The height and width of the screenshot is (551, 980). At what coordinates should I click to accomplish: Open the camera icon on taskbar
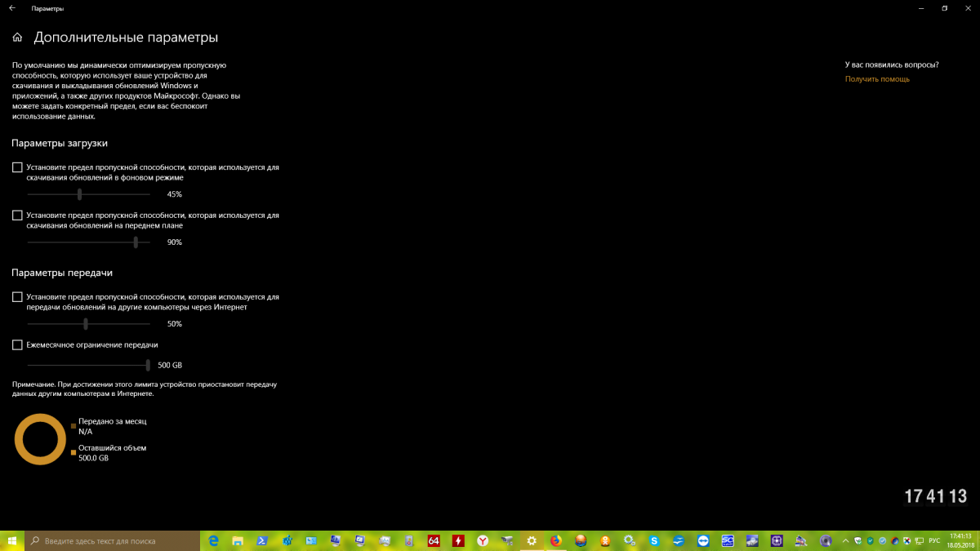tap(507, 540)
